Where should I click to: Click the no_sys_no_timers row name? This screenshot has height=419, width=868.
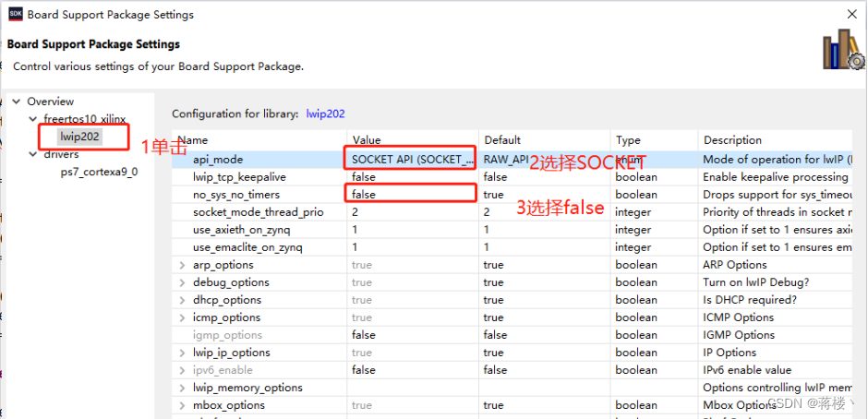coord(236,195)
